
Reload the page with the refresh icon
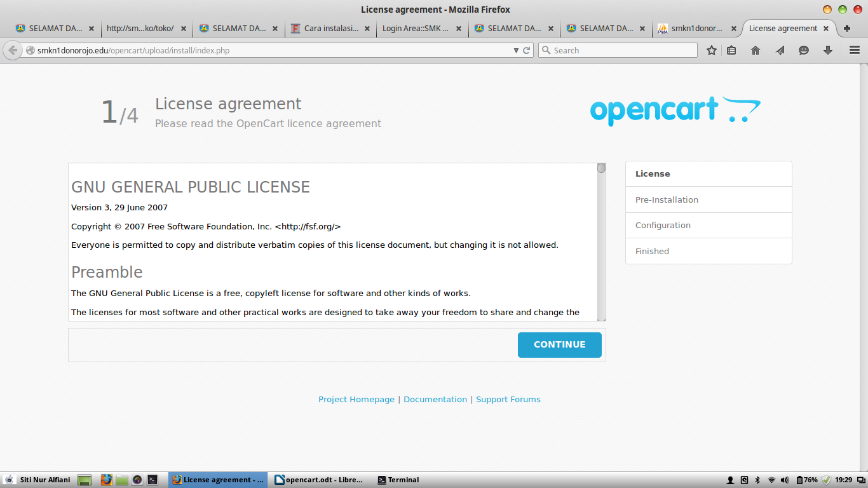[x=527, y=50]
